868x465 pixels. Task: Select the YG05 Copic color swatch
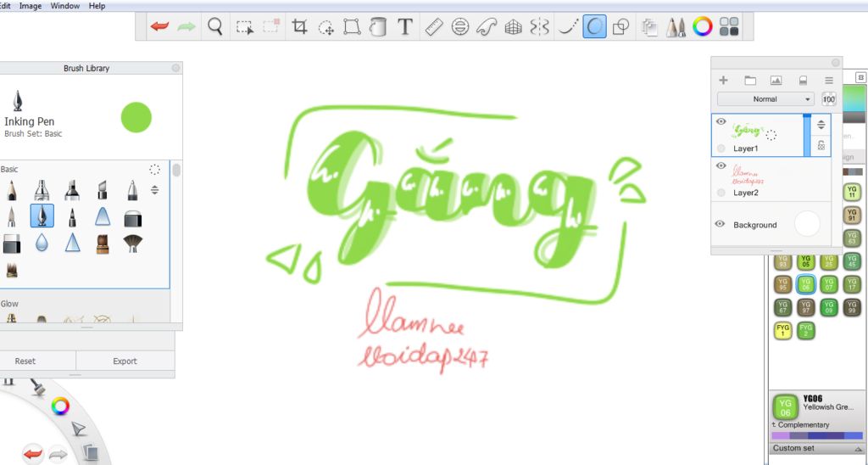[x=805, y=261]
